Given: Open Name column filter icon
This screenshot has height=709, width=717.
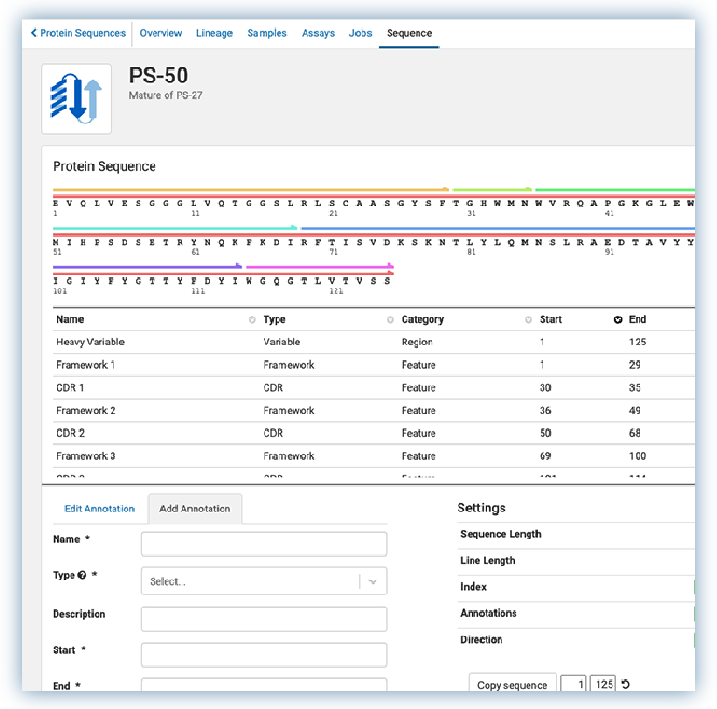Looking at the screenshot, I should [251, 320].
